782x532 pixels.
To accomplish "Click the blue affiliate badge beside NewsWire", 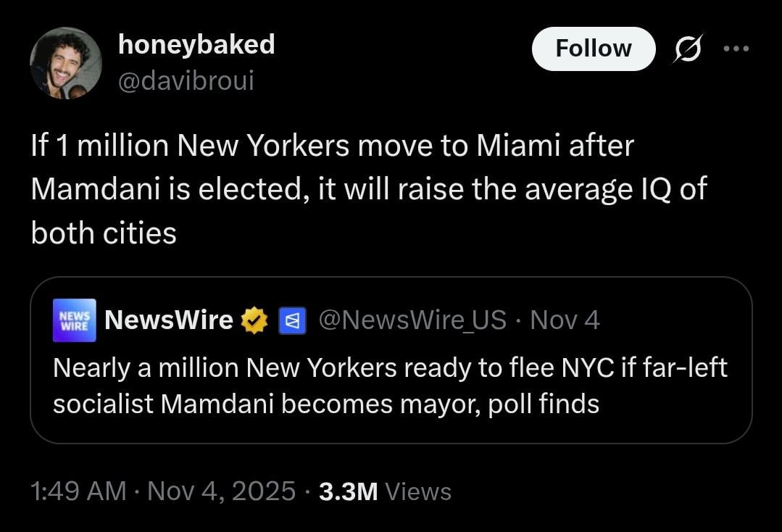I will point(291,320).
